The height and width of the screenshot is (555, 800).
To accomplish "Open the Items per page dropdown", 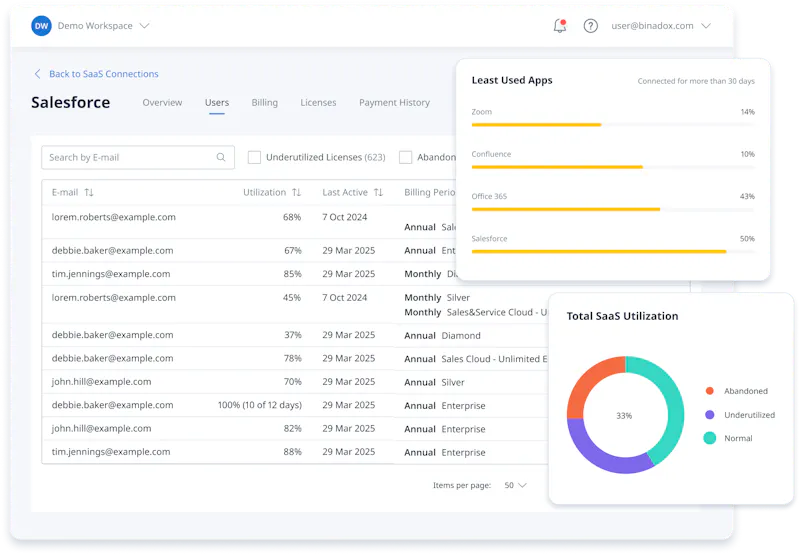I will pyautogui.click(x=515, y=485).
